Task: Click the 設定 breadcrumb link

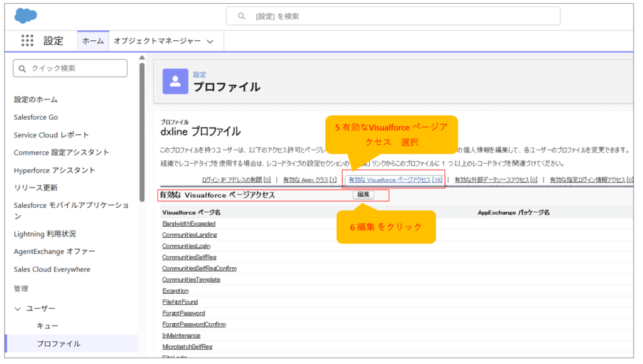Action: pos(199,75)
